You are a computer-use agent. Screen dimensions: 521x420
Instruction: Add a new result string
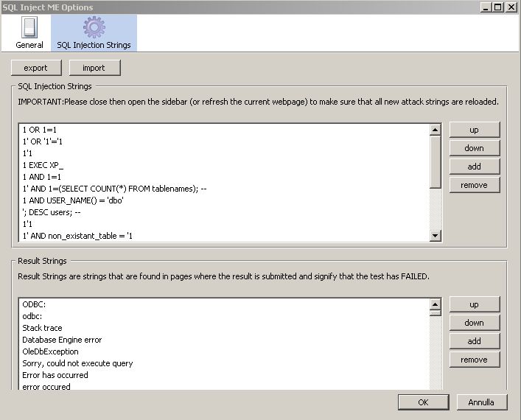click(474, 341)
